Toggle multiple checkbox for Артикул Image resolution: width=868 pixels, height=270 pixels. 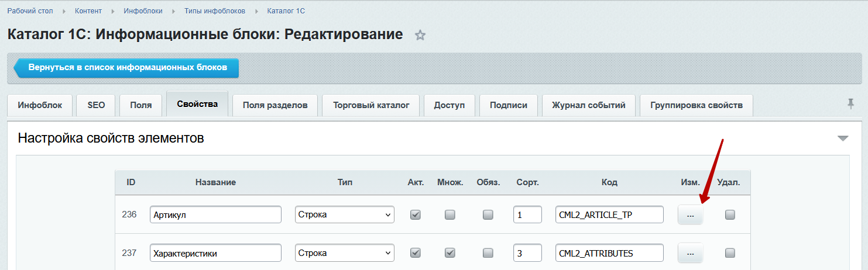pyautogui.click(x=450, y=215)
